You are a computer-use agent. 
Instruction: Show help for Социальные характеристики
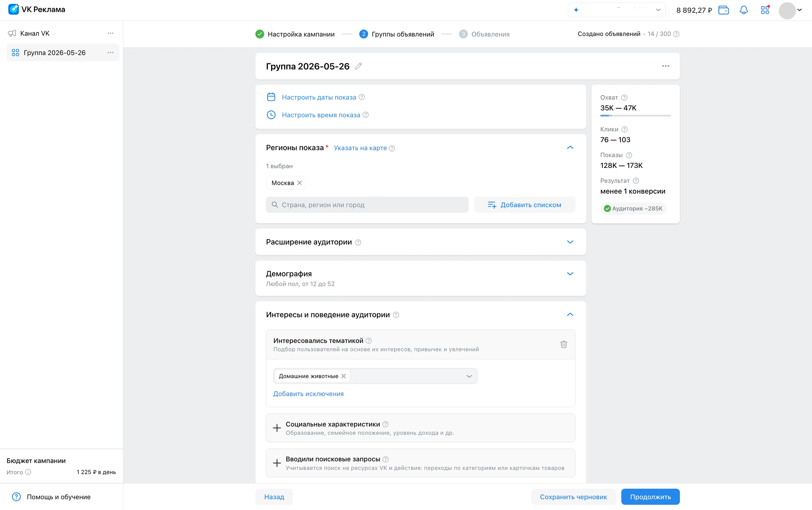[x=386, y=424]
